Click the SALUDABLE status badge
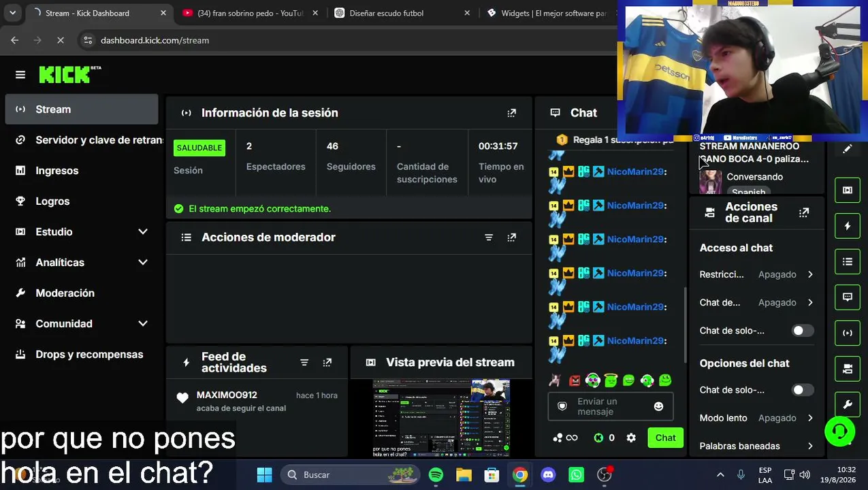This screenshot has height=490, width=868. 199,148
